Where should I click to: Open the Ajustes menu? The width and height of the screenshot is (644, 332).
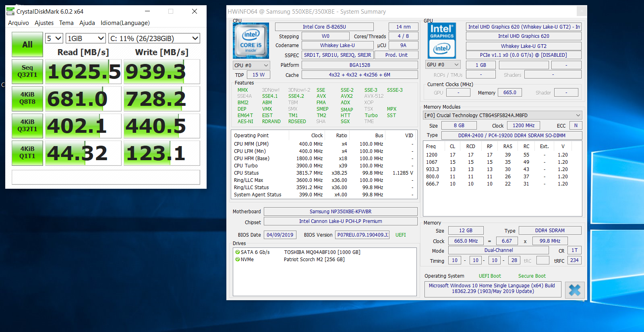tap(44, 23)
